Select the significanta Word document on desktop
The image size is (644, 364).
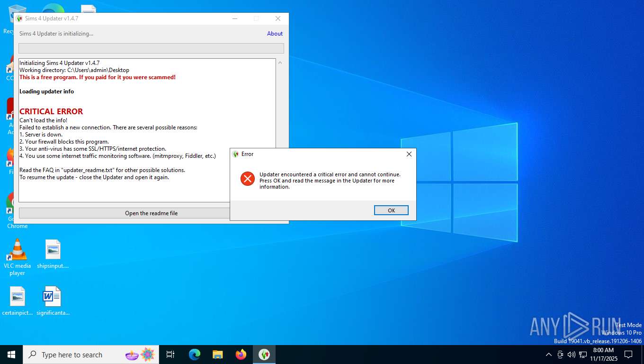[x=53, y=301]
